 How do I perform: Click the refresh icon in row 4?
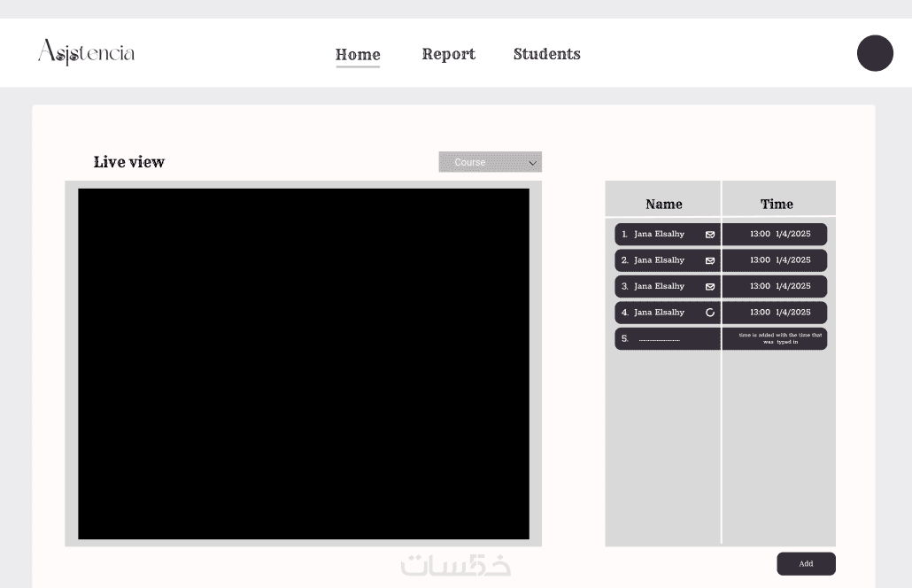(709, 313)
